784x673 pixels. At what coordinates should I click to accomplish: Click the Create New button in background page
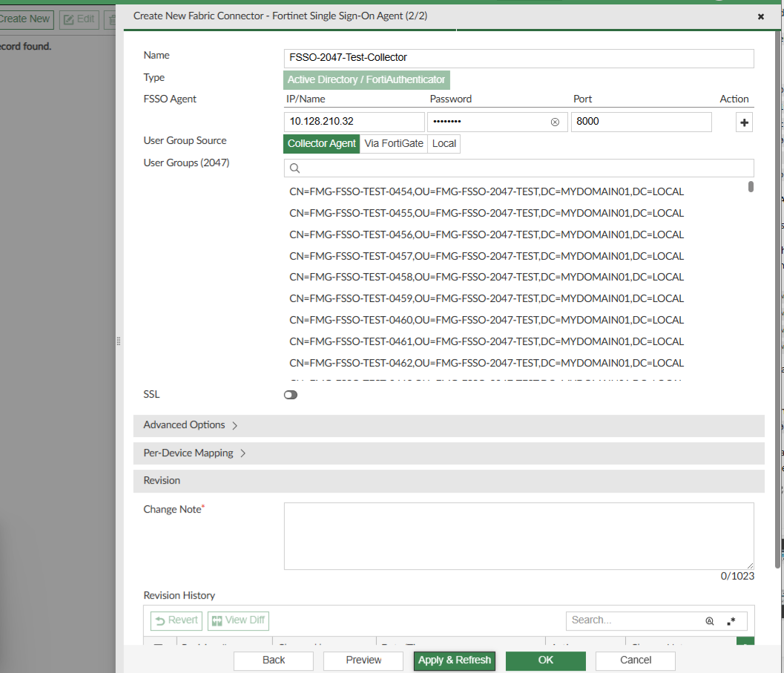pyautogui.click(x=25, y=19)
